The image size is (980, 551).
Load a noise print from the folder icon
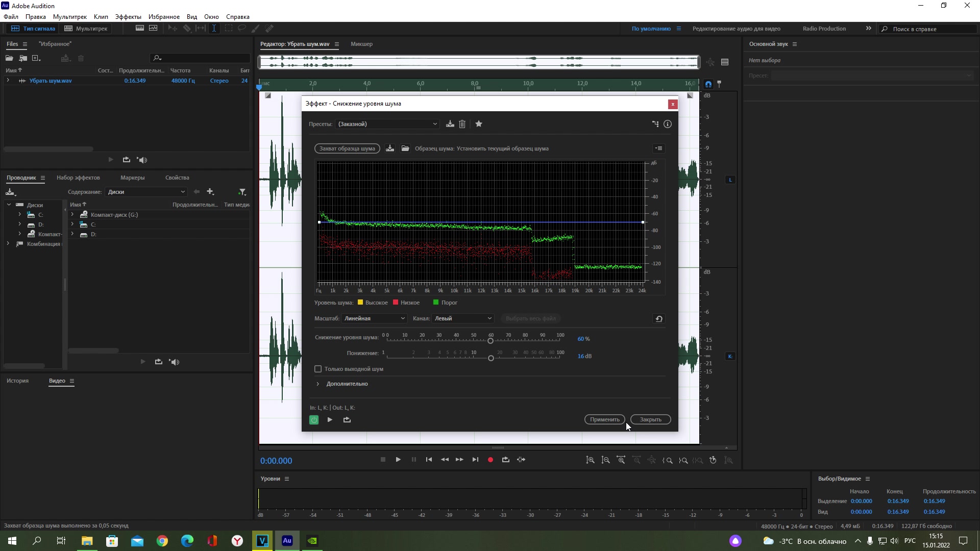point(405,148)
